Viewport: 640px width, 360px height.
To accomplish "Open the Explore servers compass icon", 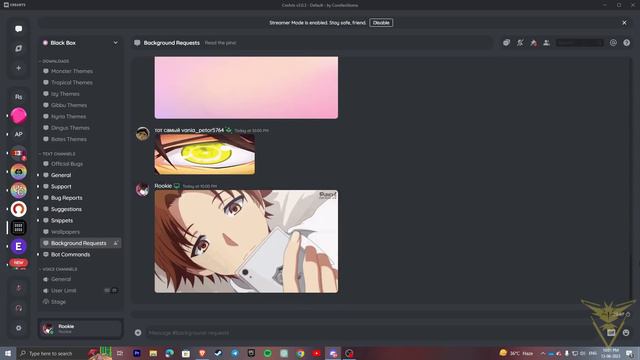I will point(18,48).
